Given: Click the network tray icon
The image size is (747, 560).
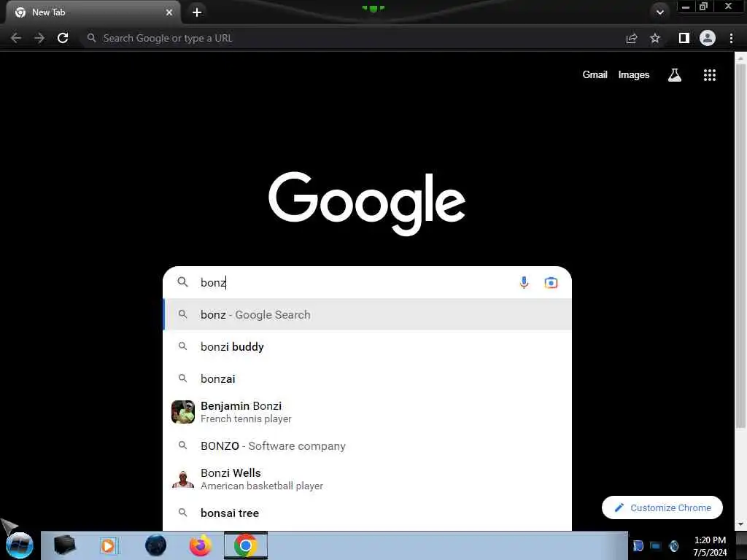Looking at the screenshot, I should tap(656, 545).
